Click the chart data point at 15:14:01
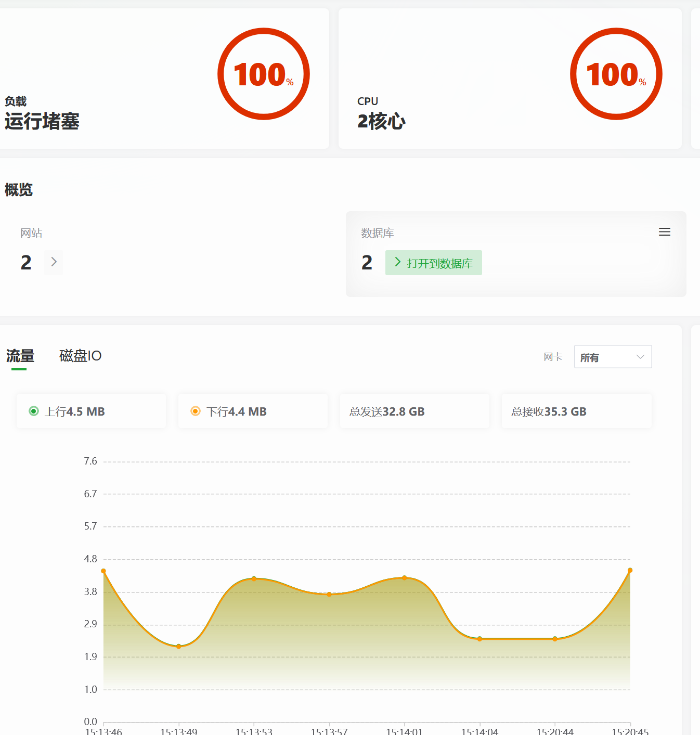The width and height of the screenshot is (700, 735). click(404, 578)
